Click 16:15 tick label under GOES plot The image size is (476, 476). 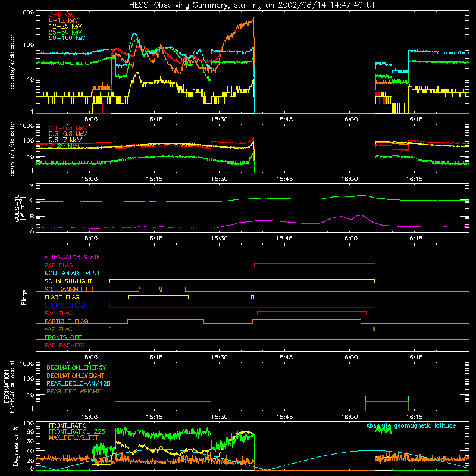(x=414, y=239)
